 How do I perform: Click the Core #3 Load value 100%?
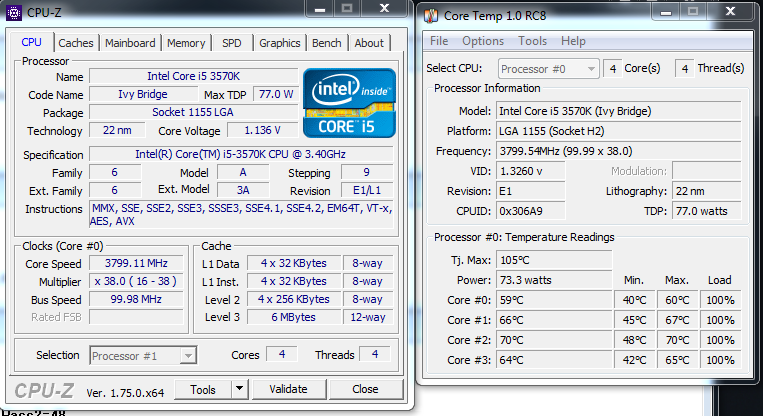coord(720,360)
